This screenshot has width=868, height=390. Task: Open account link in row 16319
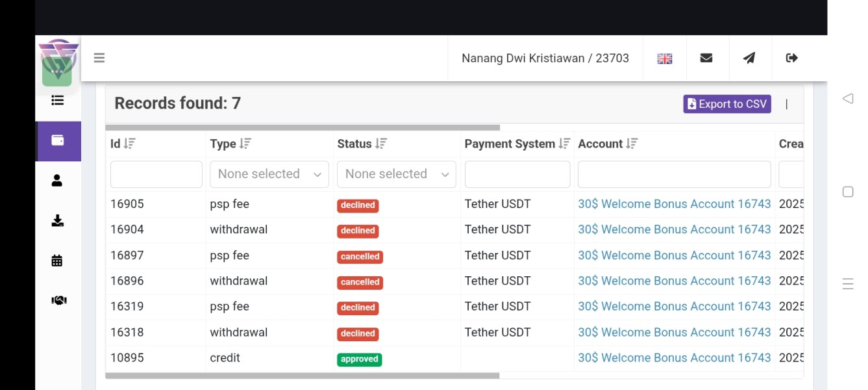(675, 306)
